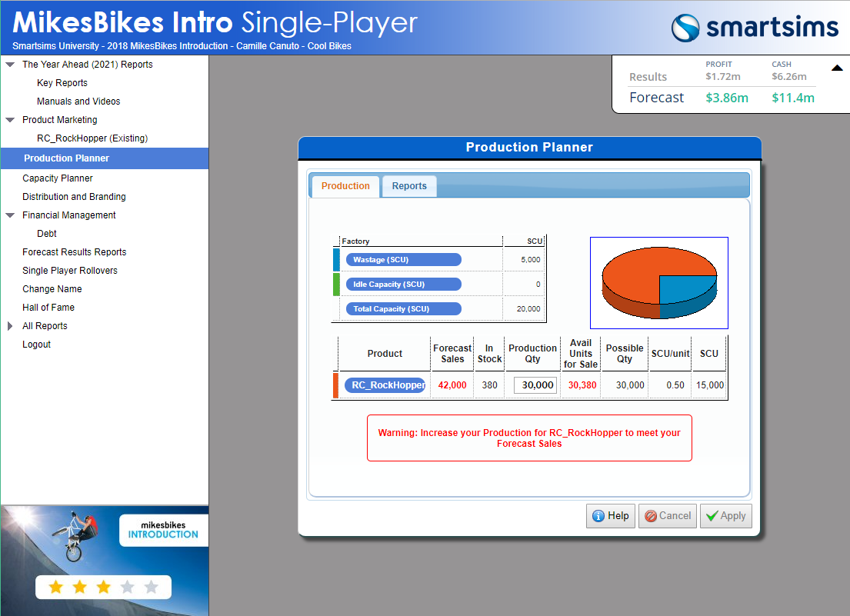Collapse the results panel with the black arrow
This screenshot has width=850, height=616.
(837, 68)
